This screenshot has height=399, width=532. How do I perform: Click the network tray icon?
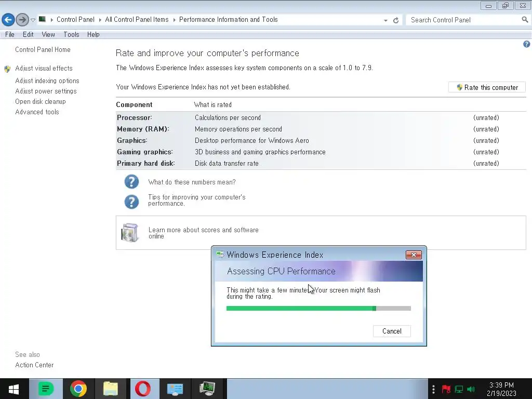[459, 389]
